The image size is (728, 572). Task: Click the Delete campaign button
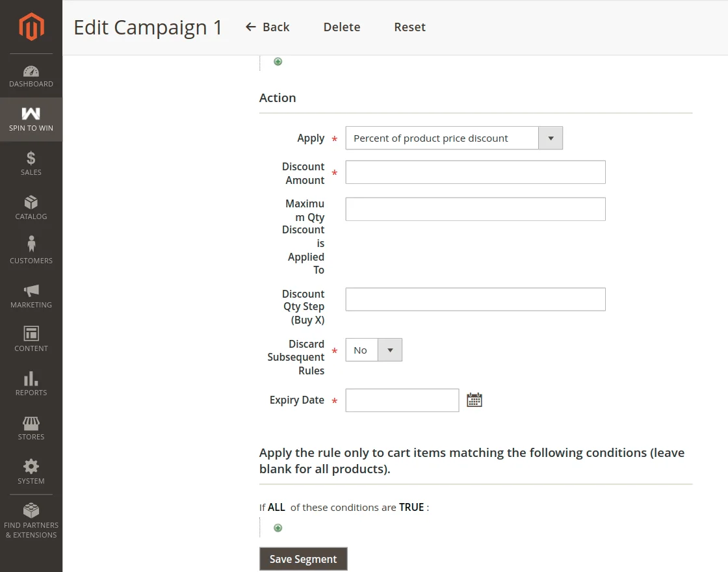tap(342, 27)
